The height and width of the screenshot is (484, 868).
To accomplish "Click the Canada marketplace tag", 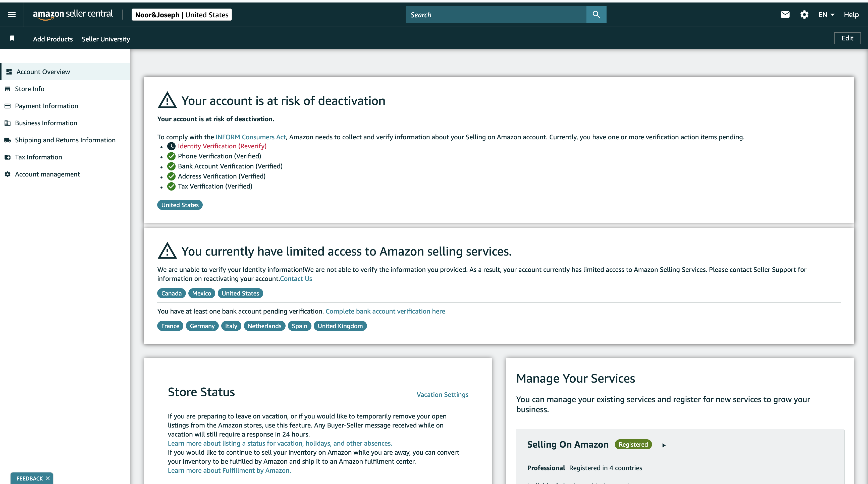I will click(171, 293).
